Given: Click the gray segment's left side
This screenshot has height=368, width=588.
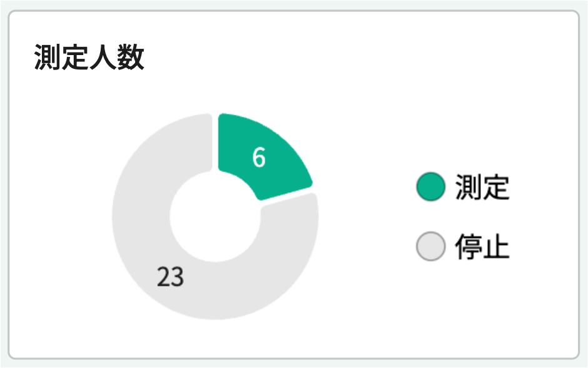Looking at the screenshot, I should [133, 217].
